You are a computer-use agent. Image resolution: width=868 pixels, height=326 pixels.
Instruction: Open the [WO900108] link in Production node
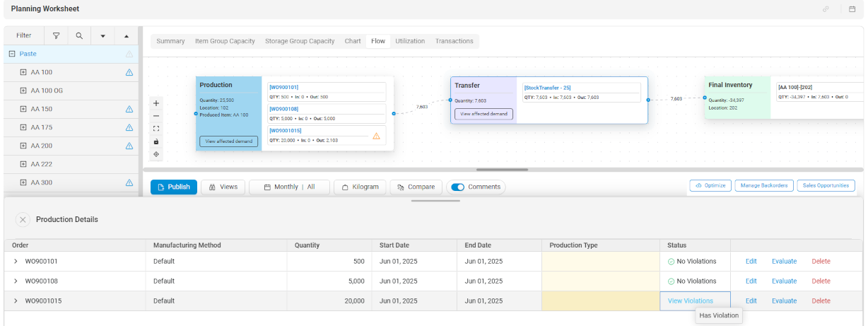click(284, 110)
